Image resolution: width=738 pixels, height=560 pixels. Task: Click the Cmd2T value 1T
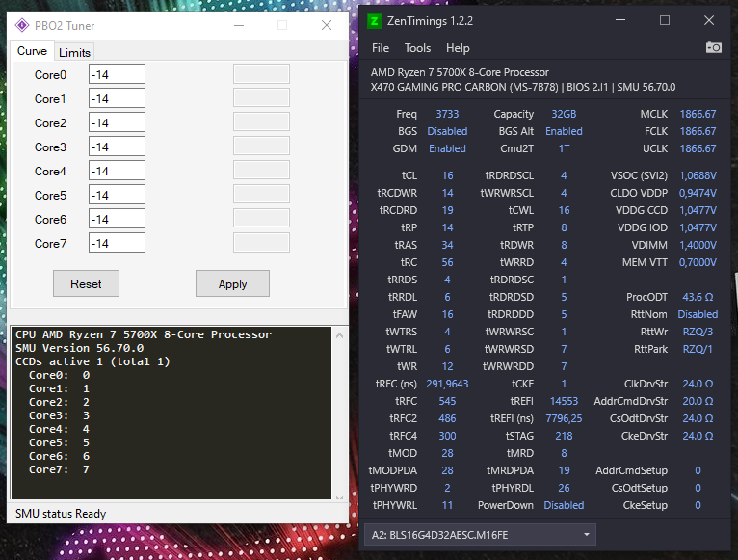click(564, 148)
